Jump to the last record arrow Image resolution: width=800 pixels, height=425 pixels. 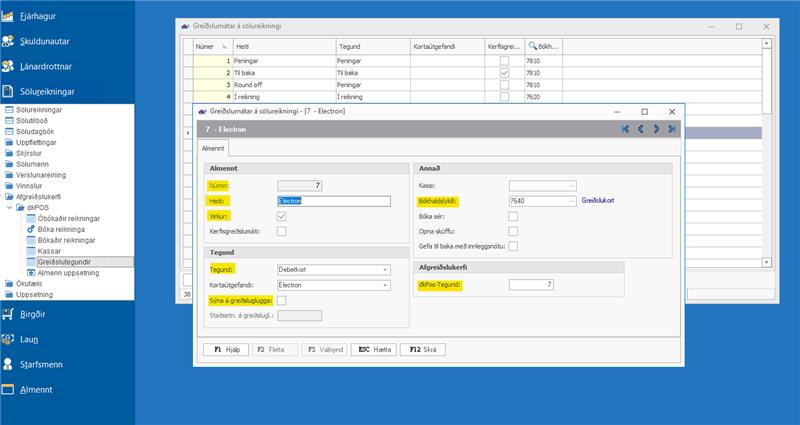[x=672, y=129]
